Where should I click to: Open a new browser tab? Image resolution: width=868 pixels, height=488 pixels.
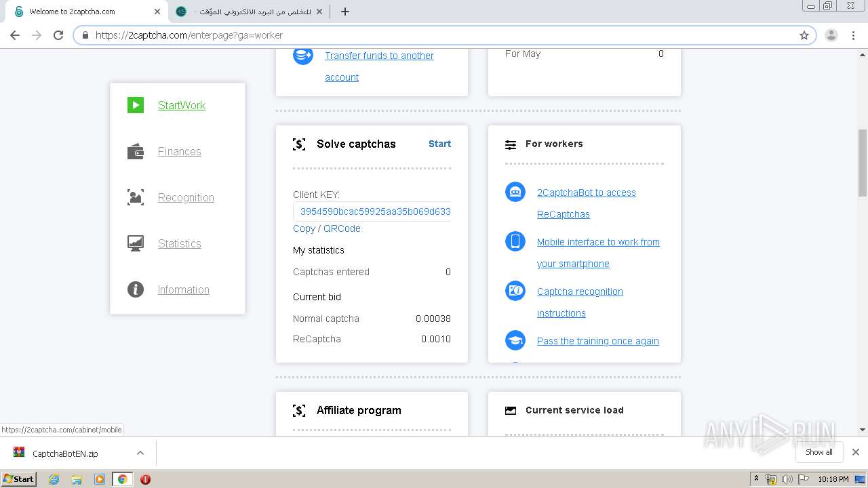[345, 12]
